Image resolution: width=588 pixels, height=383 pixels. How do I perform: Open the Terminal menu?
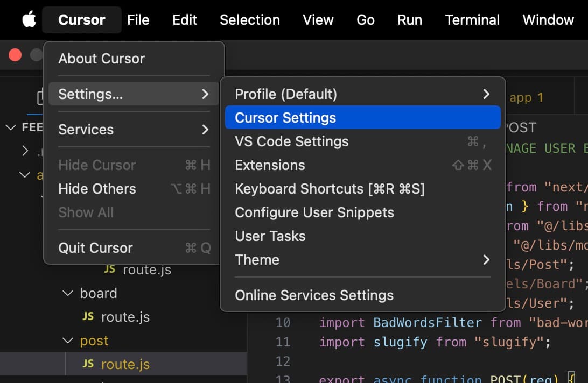(472, 20)
